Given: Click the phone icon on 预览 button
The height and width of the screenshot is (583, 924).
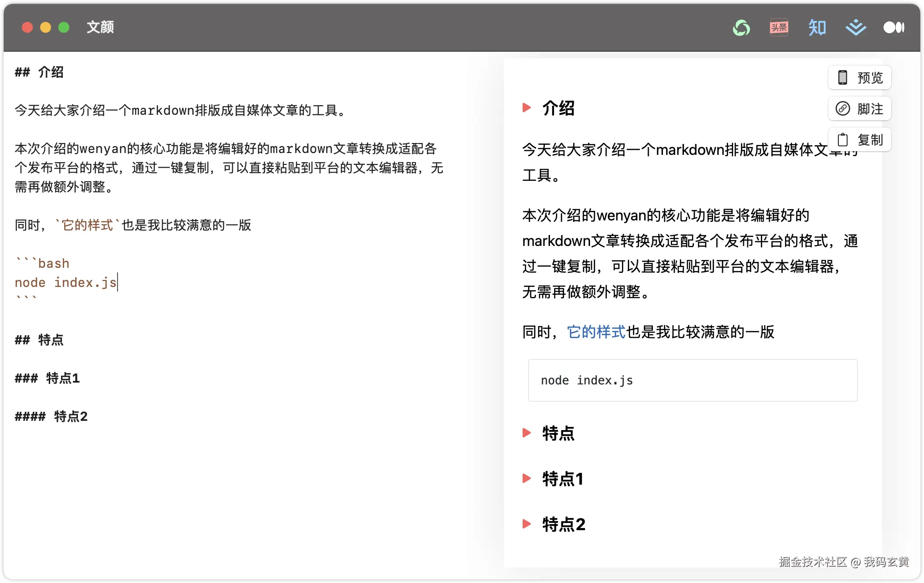Looking at the screenshot, I should coord(842,78).
